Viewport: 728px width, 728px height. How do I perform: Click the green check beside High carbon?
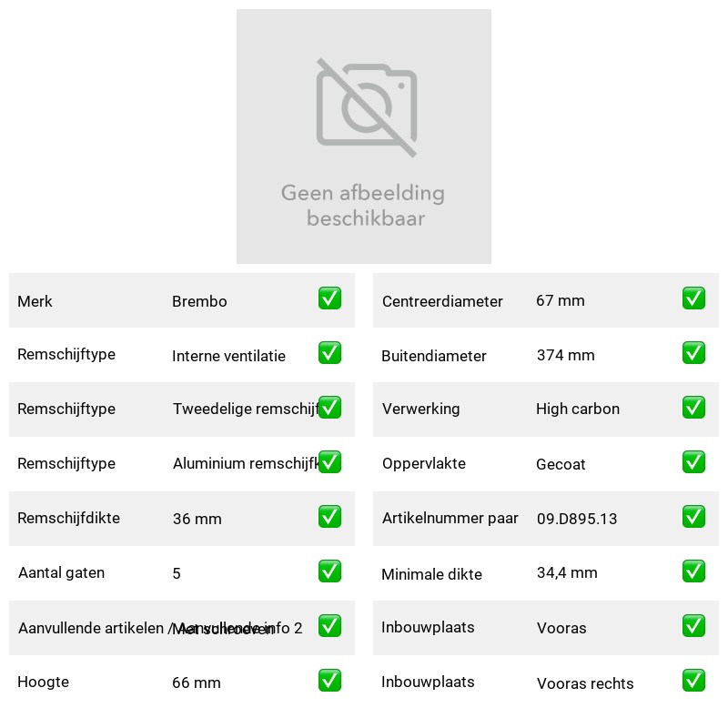pyautogui.click(x=693, y=407)
